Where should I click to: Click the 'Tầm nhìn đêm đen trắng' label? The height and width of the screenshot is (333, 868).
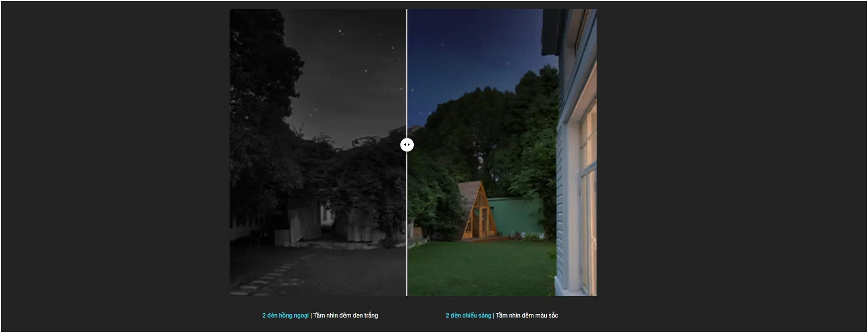(346, 316)
